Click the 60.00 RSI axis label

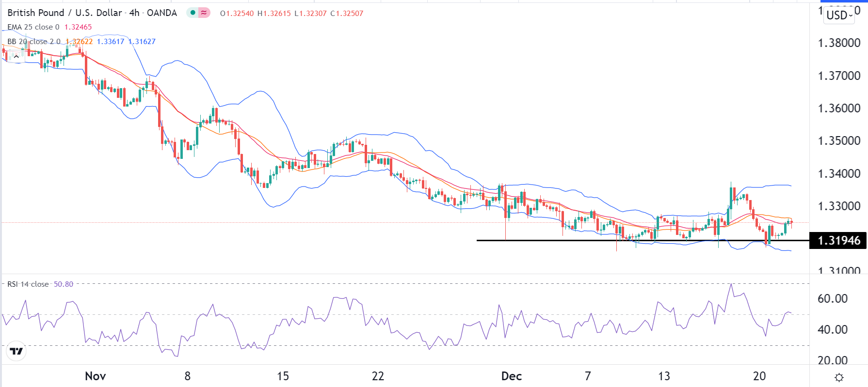(833, 299)
